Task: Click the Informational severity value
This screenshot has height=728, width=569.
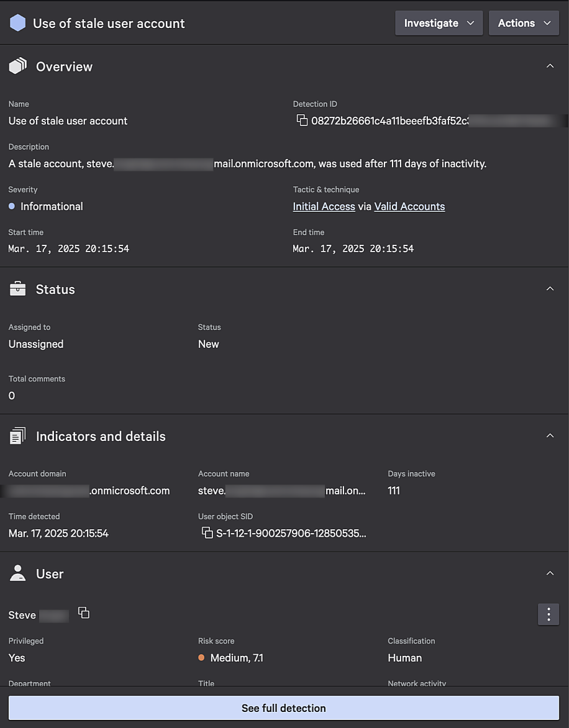Action: pos(52,207)
